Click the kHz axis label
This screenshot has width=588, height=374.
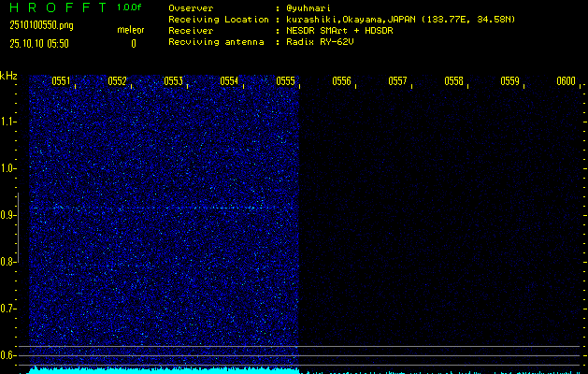8,76
